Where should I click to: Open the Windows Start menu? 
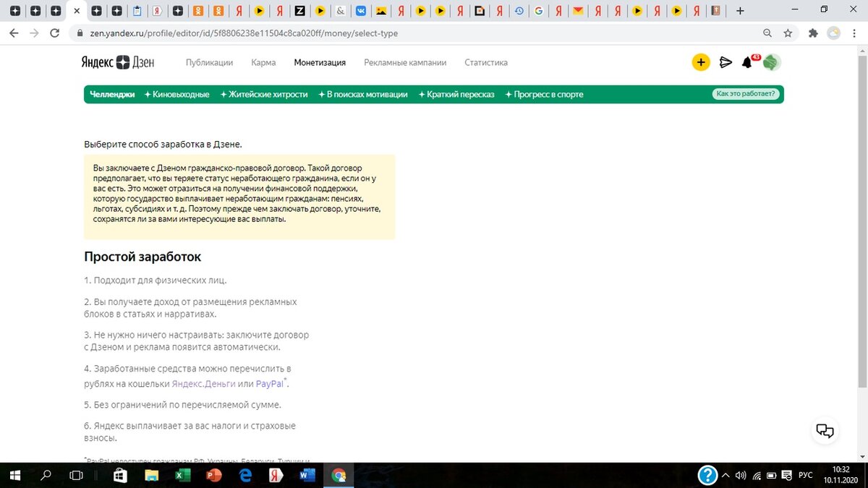pyautogui.click(x=14, y=475)
